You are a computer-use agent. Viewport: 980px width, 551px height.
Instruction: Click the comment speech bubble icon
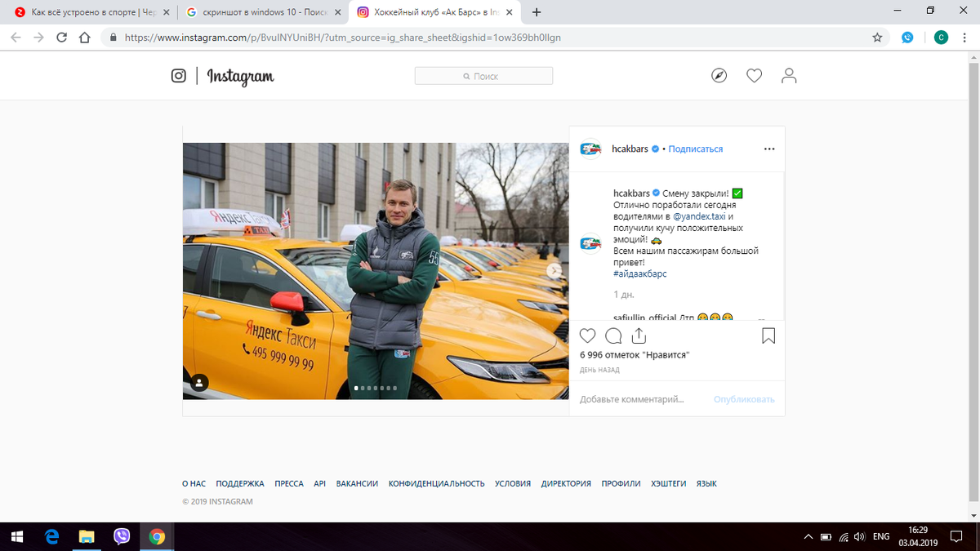pos(613,335)
